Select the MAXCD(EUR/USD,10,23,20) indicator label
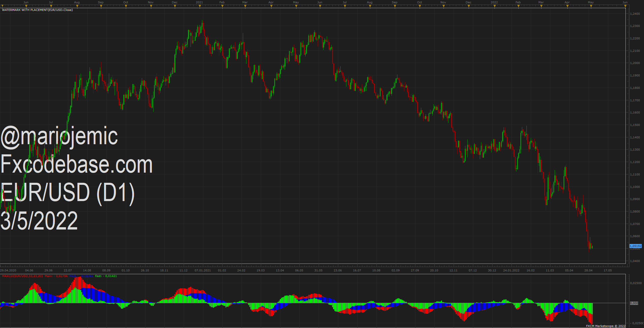The image size is (644, 328). click(22, 276)
